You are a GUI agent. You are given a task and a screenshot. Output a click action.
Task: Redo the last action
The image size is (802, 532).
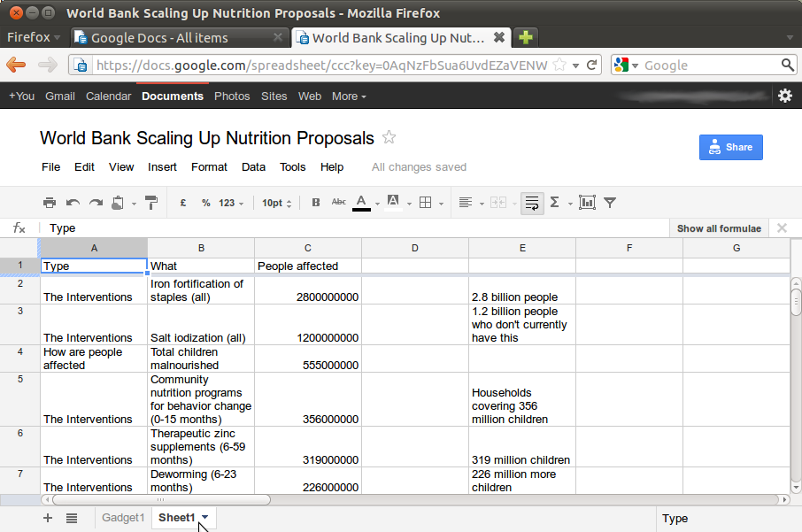click(x=96, y=203)
